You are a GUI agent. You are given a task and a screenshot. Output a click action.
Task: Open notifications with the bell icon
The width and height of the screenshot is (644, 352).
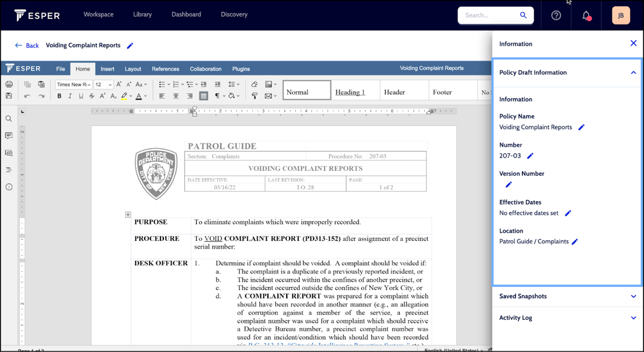586,16
